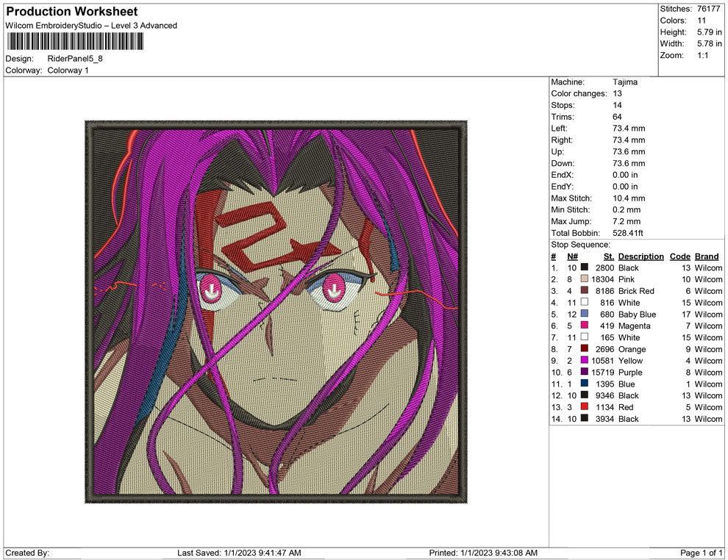Select the Blue swatch in stop row 11
Viewport: 728px width, 560px height.
tap(585, 383)
